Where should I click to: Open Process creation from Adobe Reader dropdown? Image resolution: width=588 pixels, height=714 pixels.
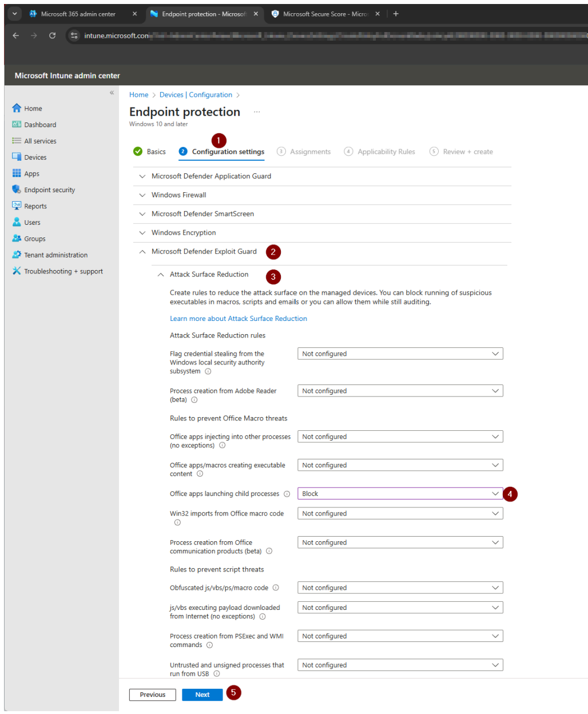click(x=400, y=391)
